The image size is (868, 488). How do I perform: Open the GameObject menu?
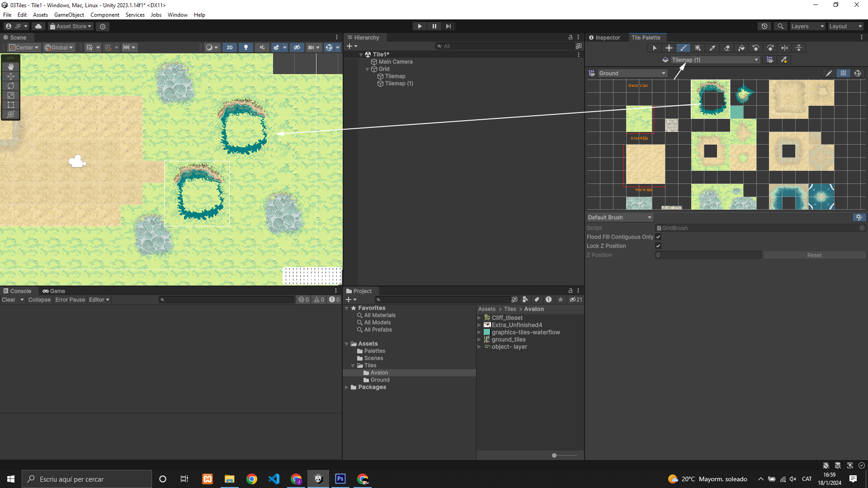[x=69, y=15]
